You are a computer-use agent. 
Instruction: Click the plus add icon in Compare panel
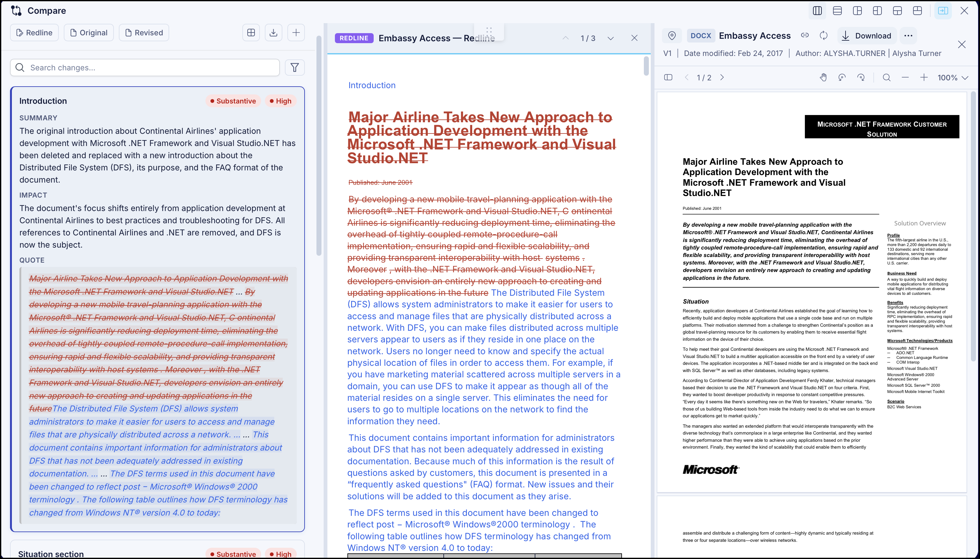click(x=296, y=33)
